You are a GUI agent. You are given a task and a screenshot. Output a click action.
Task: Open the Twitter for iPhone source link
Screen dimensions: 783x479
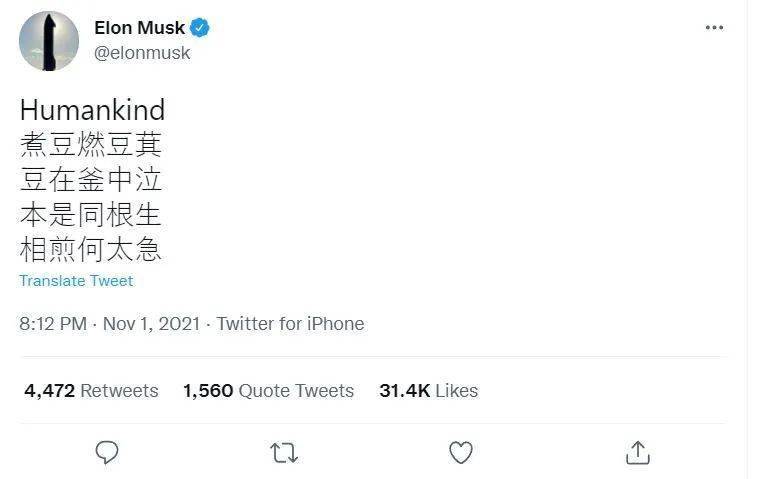[290, 324]
